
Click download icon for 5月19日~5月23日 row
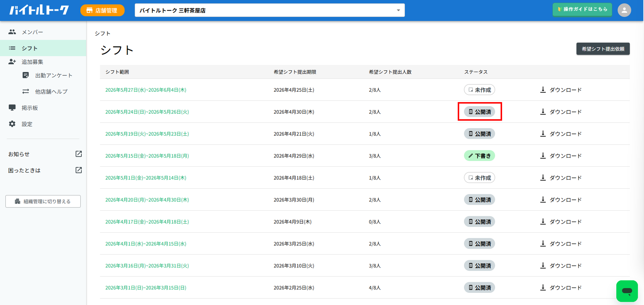tap(543, 134)
